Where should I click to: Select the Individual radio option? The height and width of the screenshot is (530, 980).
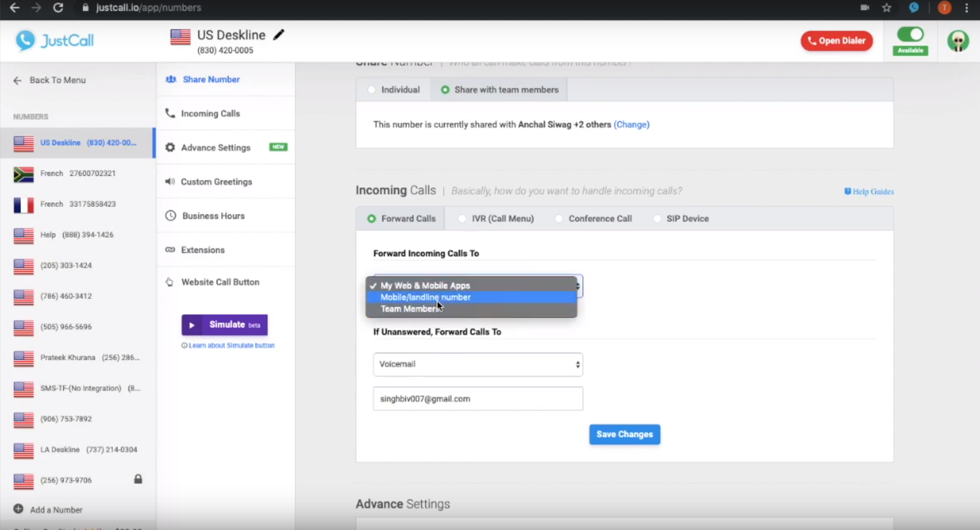point(372,90)
